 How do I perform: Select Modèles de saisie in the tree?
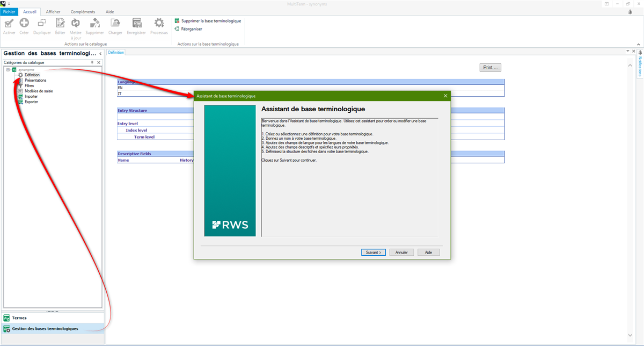[39, 91]
